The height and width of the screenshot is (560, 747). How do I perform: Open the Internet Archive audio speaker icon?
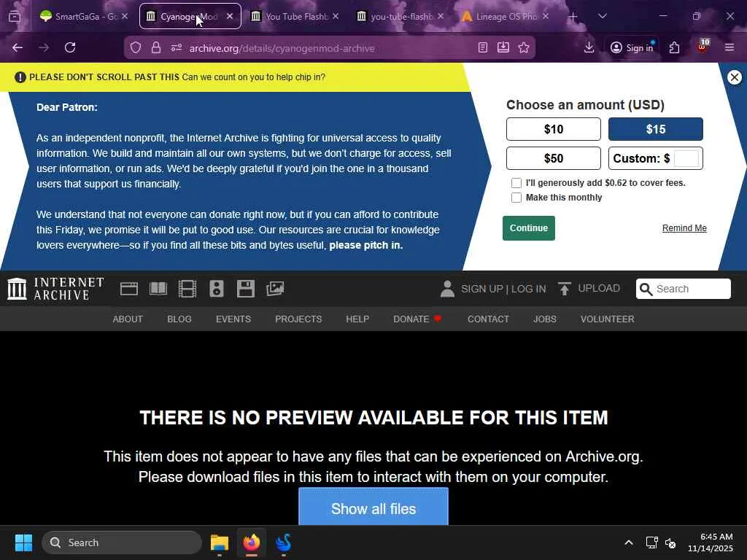(x=216, y=289)
